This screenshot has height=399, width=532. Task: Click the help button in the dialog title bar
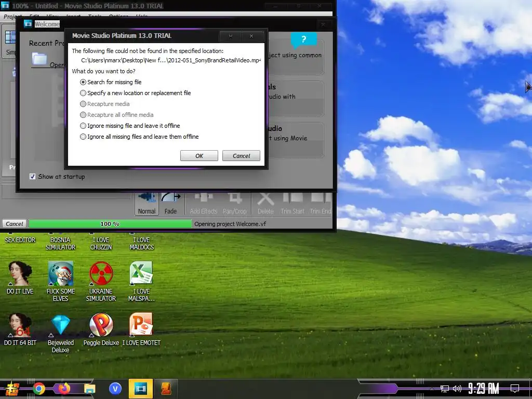pos(230,36)
